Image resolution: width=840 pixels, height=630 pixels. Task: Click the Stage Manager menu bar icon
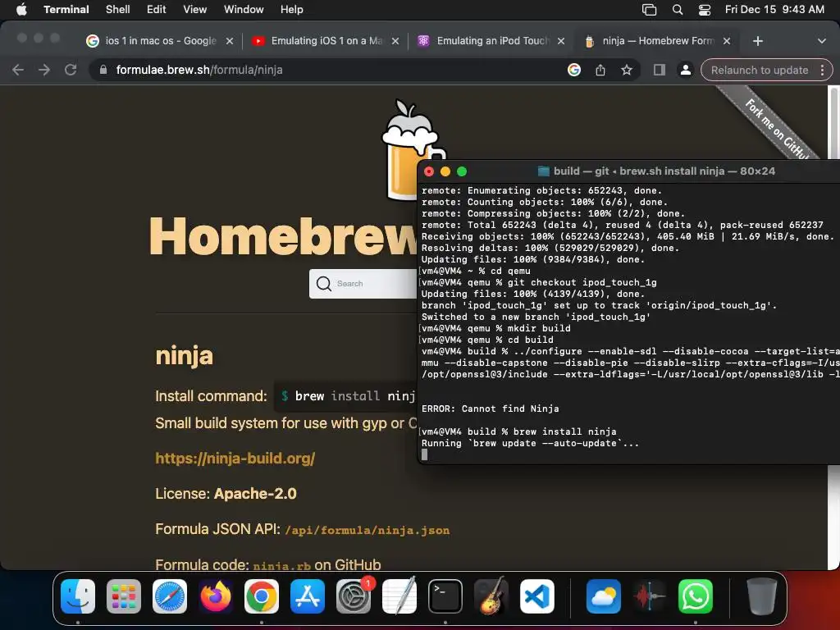649,10
